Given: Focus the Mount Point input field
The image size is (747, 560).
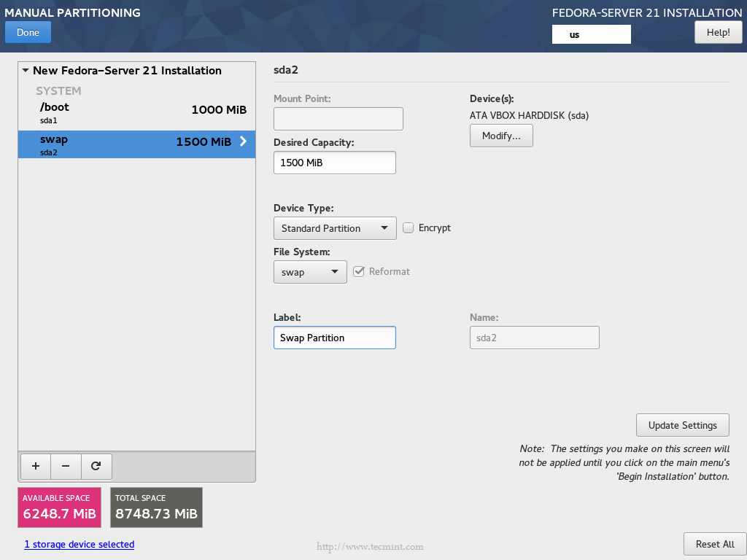Looking at the screenshot, I should pos(338,119).
